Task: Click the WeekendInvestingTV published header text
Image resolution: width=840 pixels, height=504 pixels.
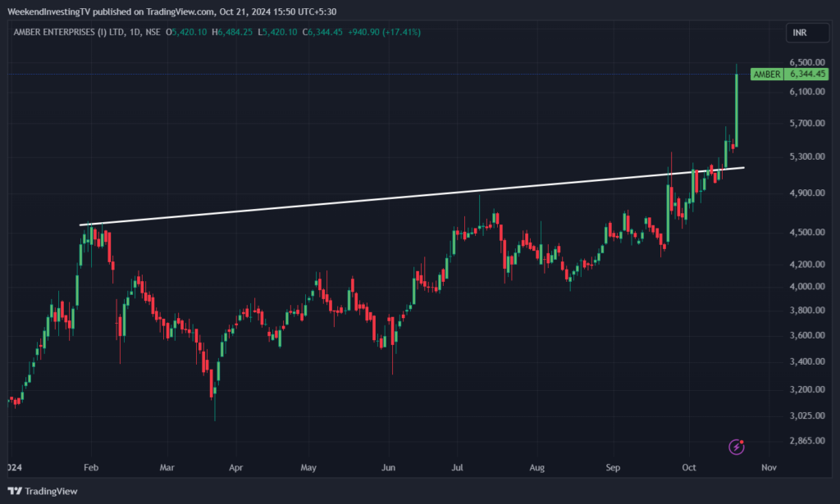Action: tap(172, 11)
